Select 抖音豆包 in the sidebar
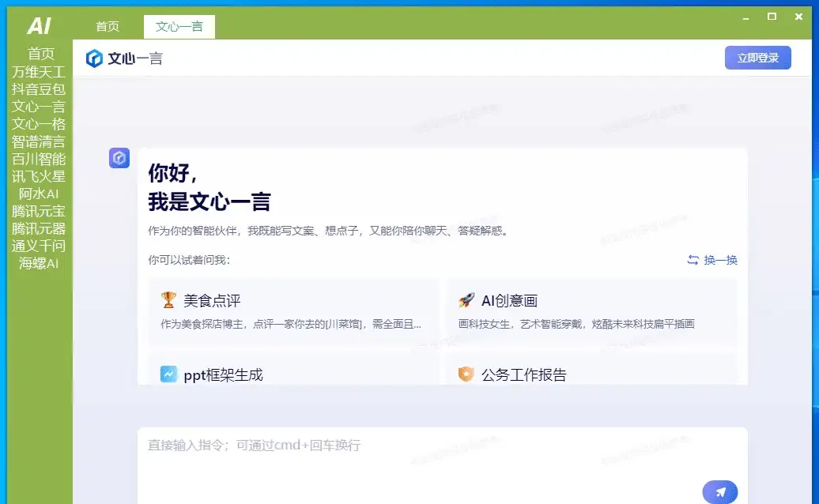This screenshot has width=819, height=504. [x=39, y=89]
